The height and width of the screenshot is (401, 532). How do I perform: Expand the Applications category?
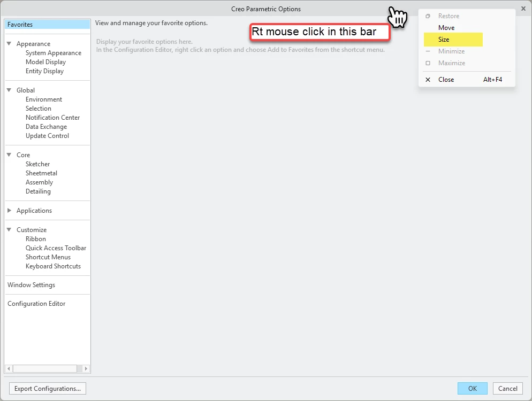click(9, 211)
